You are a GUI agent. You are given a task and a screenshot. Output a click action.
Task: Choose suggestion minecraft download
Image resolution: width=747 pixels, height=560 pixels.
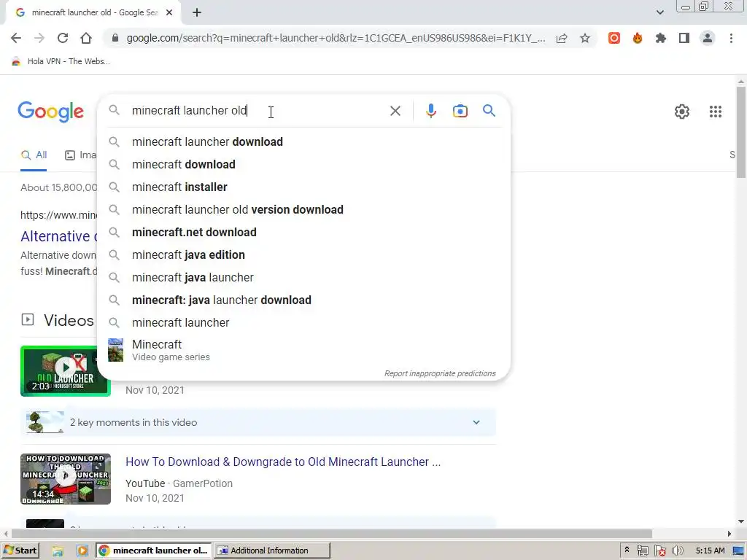coord(303,164)
